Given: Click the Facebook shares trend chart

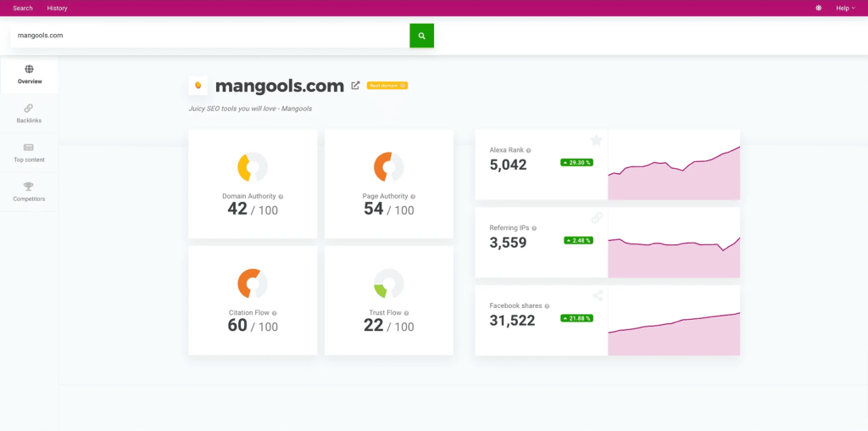Looking at the screenshot, I should pyautogui.click(x=674, y=321).
